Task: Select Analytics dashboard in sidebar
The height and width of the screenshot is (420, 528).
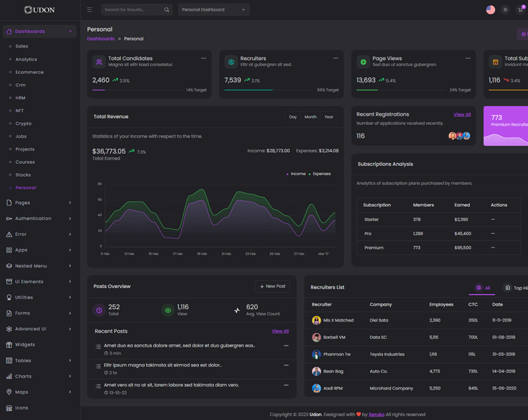Action: point(26,59)
